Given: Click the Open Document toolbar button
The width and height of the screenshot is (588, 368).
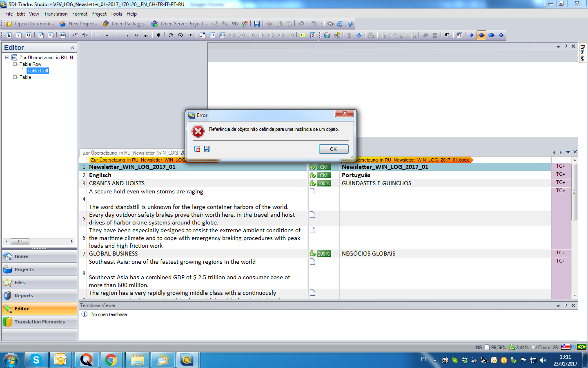Looking at the screenshot, I should pyautogui.click(x=30, y=24).
